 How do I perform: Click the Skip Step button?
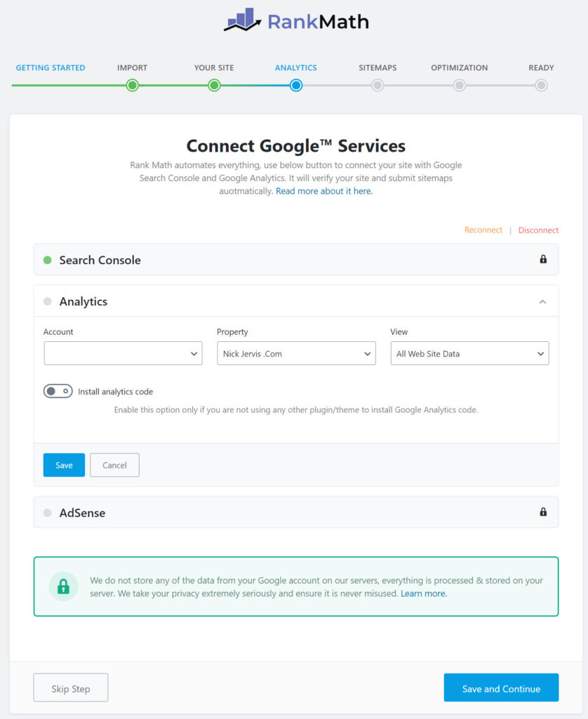pyautogui.click(x=71, y=688)
